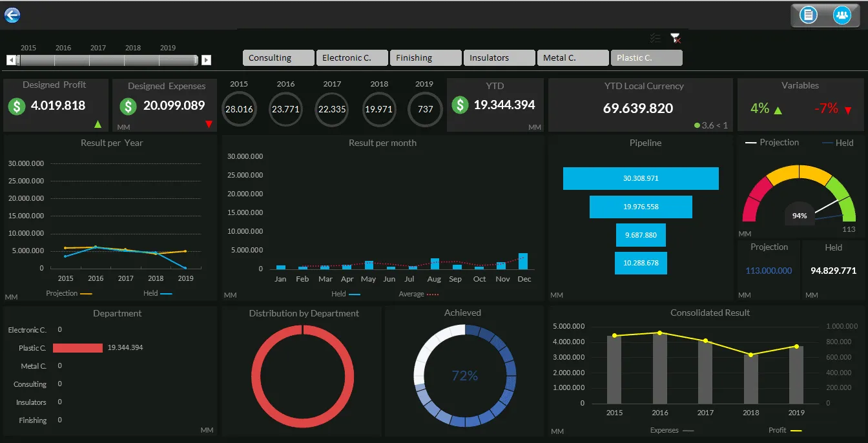Viewport: 868px width, 443px height.
Task: Toggle the Plastic C. department filter
Action: click(x=646, y=57)
